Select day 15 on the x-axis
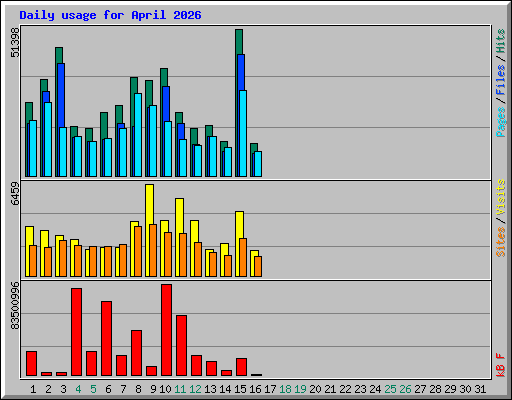Image resolution: width=512 pixels, height=400 pixels. [x=240, y=389]
